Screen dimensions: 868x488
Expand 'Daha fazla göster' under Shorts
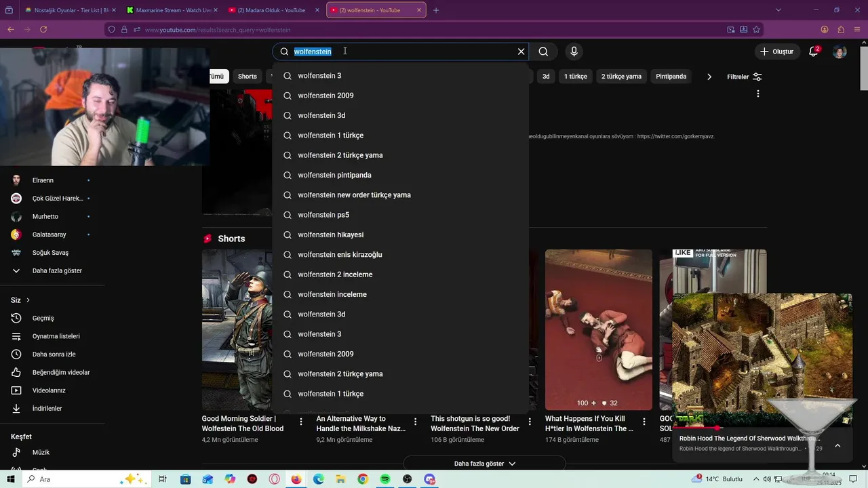pos(484,464)
